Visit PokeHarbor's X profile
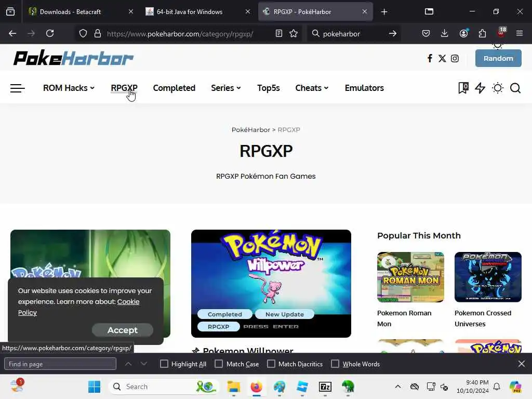Screen dimensions: 532x399 pos(442,58)
